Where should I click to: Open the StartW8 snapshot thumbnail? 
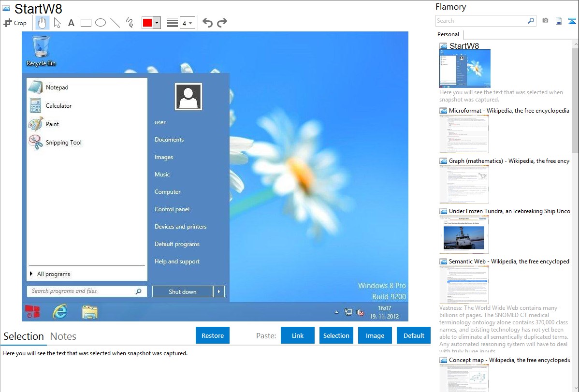(465, 69)
